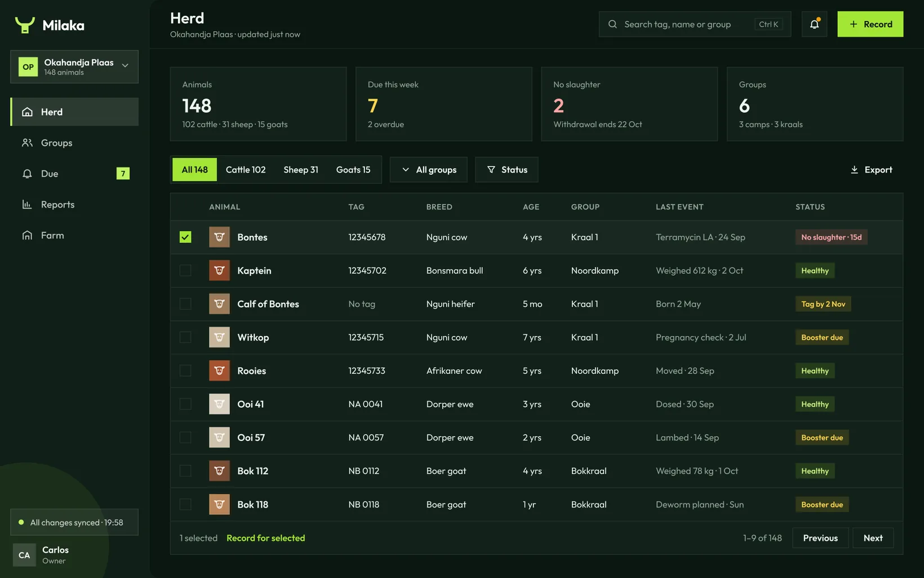Click Record for selected link
Image resolution: width=924 pixels, height=578 pixels.
click(x=266, y=538)
